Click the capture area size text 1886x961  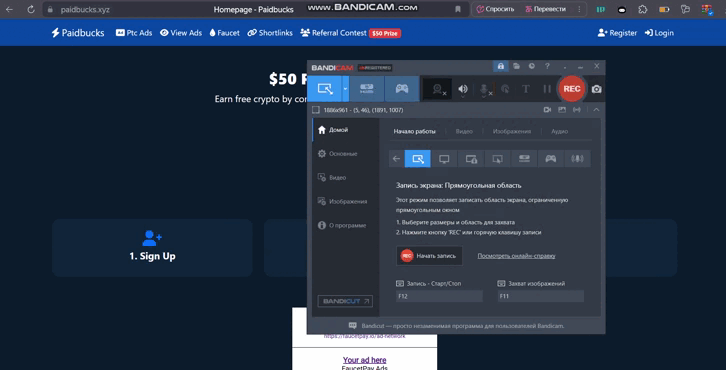click(x=363, y=110)
